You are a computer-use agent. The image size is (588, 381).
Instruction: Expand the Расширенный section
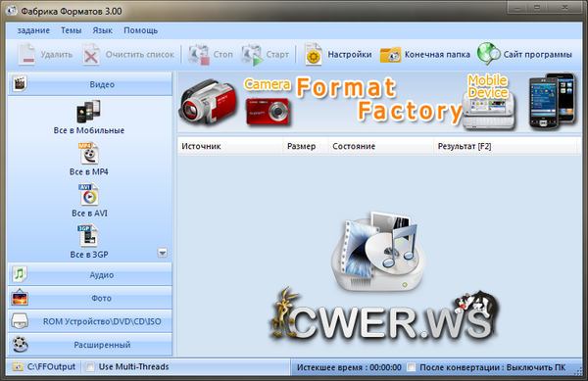pyautogui.click(x=90, y=345)
